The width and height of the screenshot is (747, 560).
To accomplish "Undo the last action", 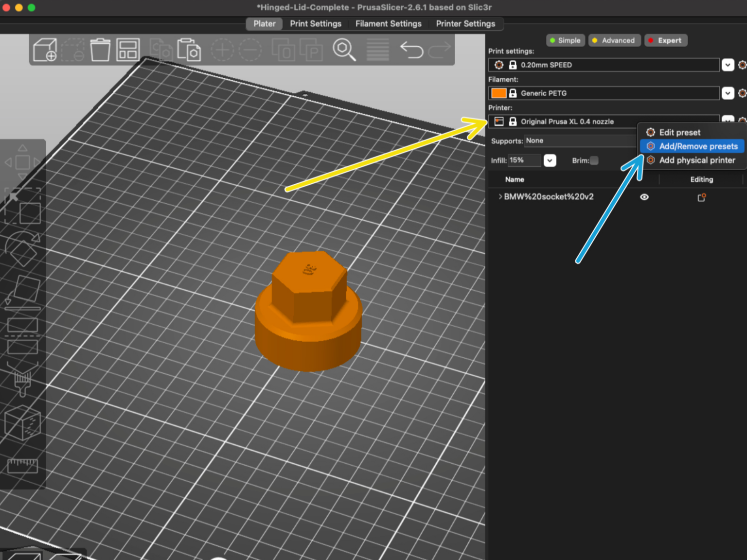I will pyautogui.click(x=412, y=49).
